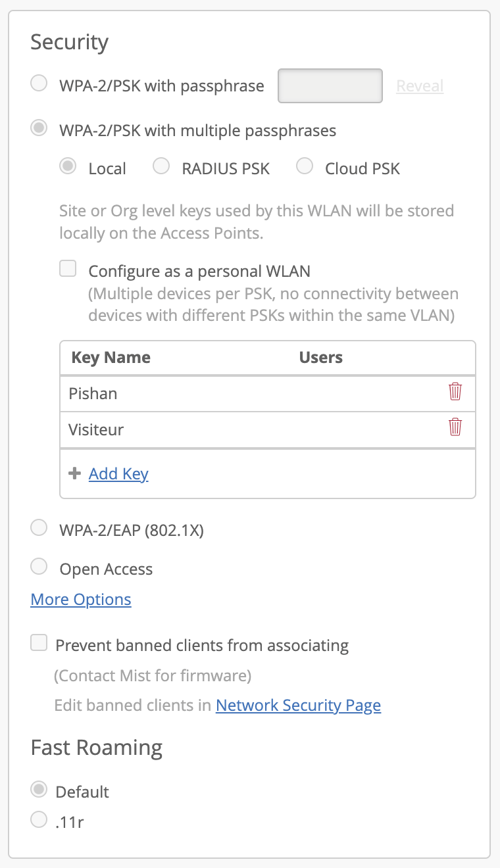
Task: Choose Cloud PSK option
Action: point(305,166)
